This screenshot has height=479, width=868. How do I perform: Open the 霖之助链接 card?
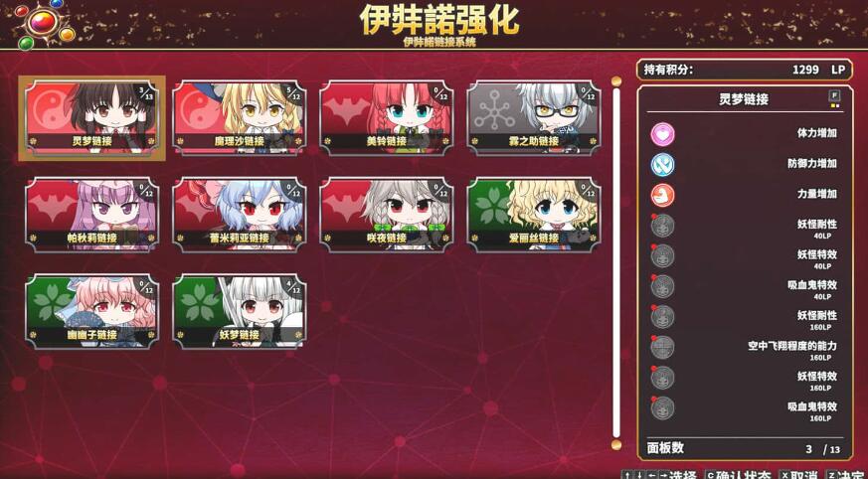point(534,118)
